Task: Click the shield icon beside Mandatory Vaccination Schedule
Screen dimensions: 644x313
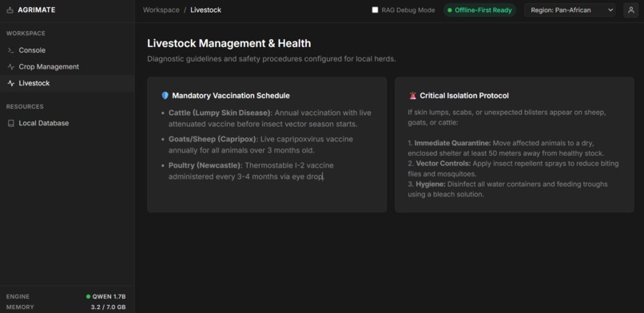Action: point(165,96)
